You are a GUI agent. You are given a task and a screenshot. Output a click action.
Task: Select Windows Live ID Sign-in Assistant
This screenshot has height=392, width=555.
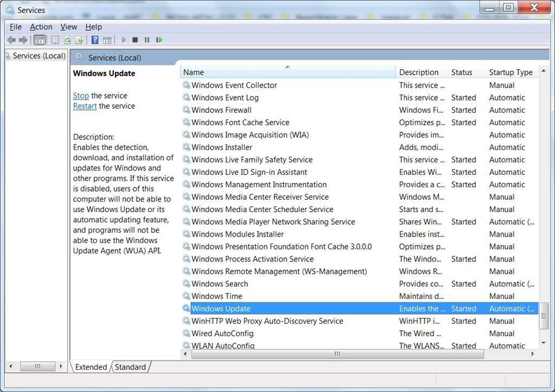pyautogui.click(x=359, y=172)
